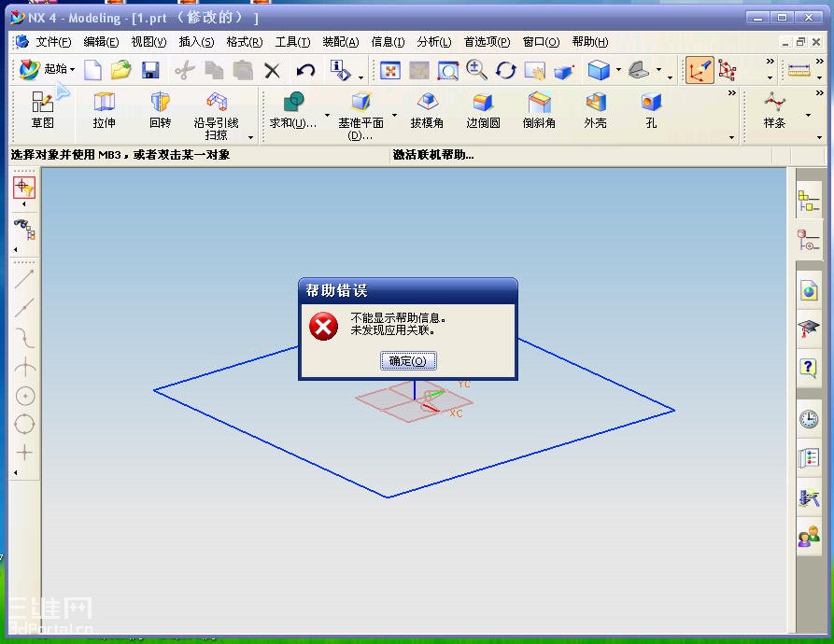
Task: Click the Paste icon
Action: (243, 70)
